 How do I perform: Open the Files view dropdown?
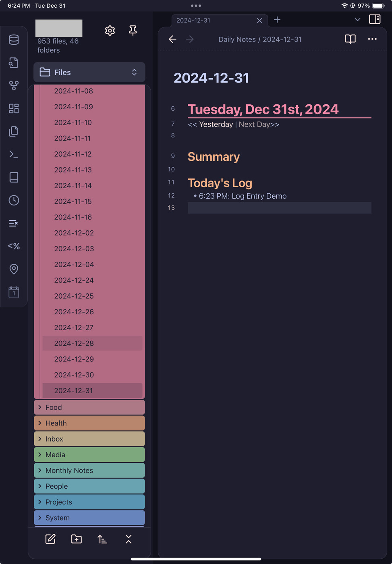coord(89,73)
